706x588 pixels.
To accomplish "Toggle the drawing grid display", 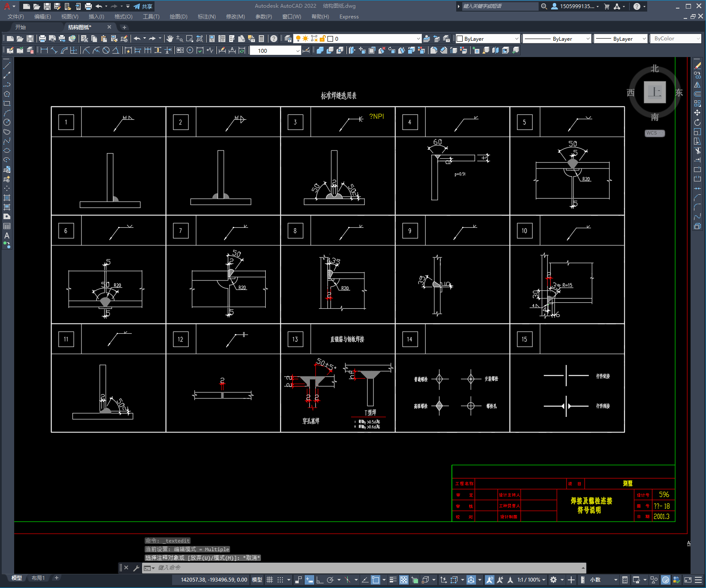I will (270, 580).
